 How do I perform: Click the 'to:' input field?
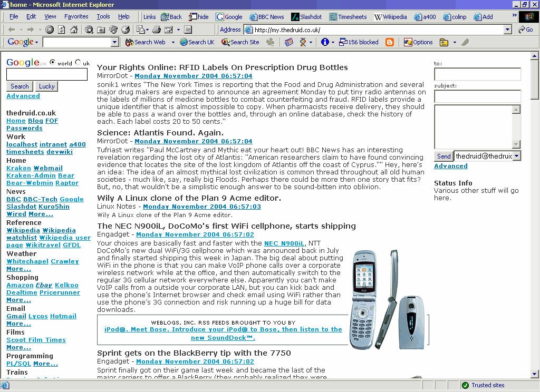tap(477, 74)
